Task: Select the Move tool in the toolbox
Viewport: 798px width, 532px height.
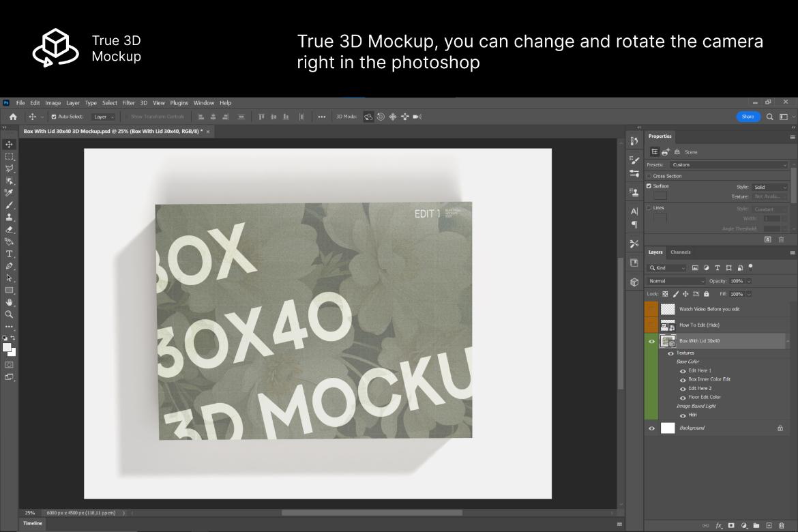Action: tap(9, 145)
